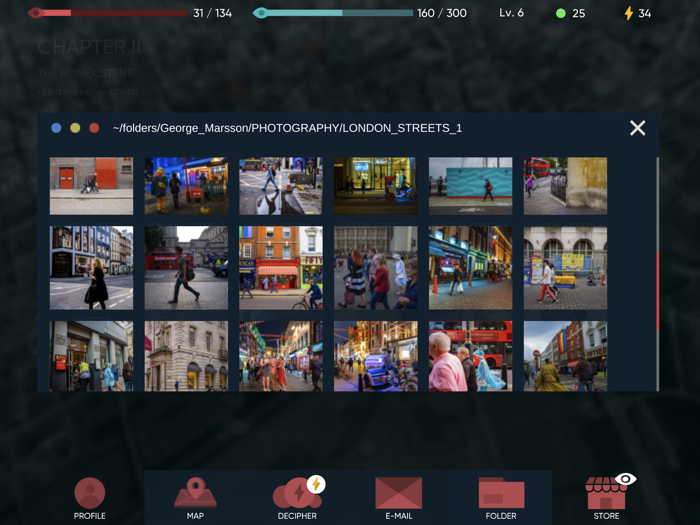Viewport: 700px width, 525px height.
Task: Close the London Streets folder window
Action: point(638,128)
